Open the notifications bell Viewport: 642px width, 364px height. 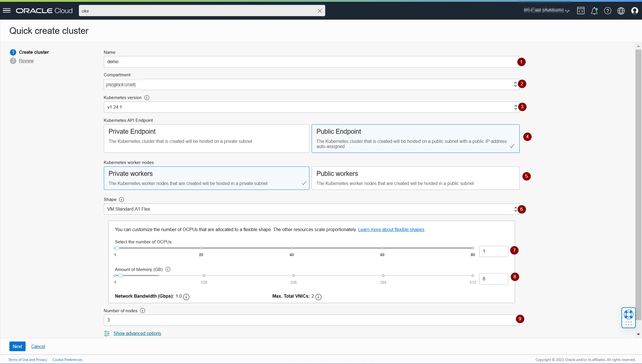594,11
